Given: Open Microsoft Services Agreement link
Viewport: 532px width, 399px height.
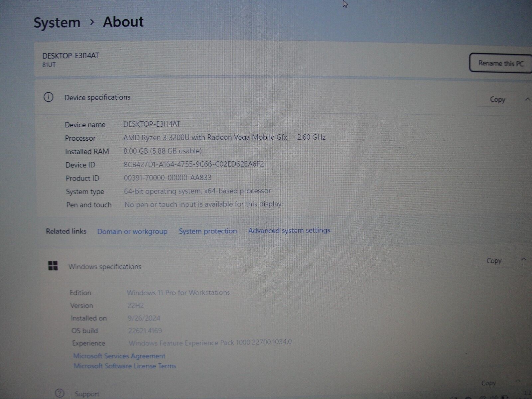Looking at the screenshot, I should click(119, 356).
